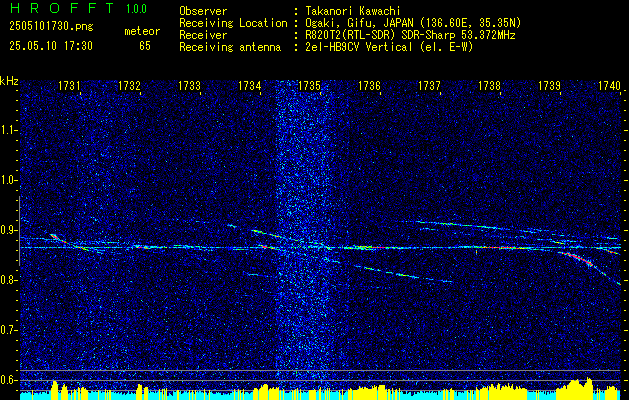
Task: Click the grey vertical bar on left axis
Action: coord(20,231)
